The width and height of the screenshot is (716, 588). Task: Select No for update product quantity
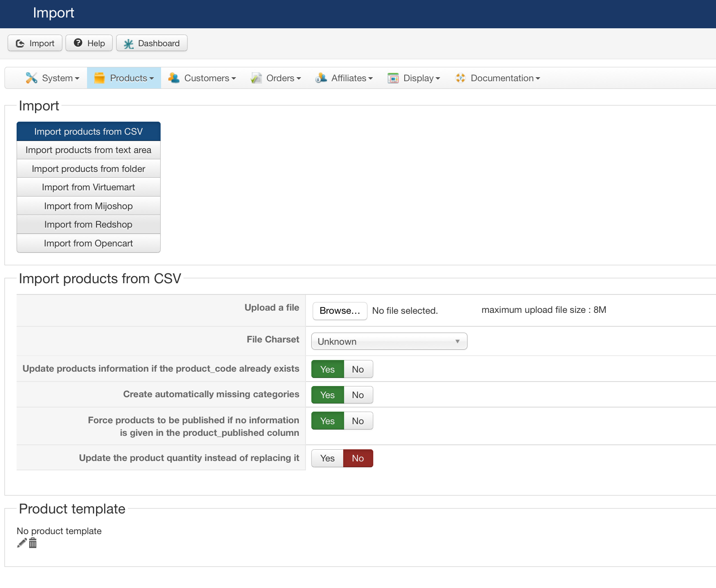pos(358,458)
